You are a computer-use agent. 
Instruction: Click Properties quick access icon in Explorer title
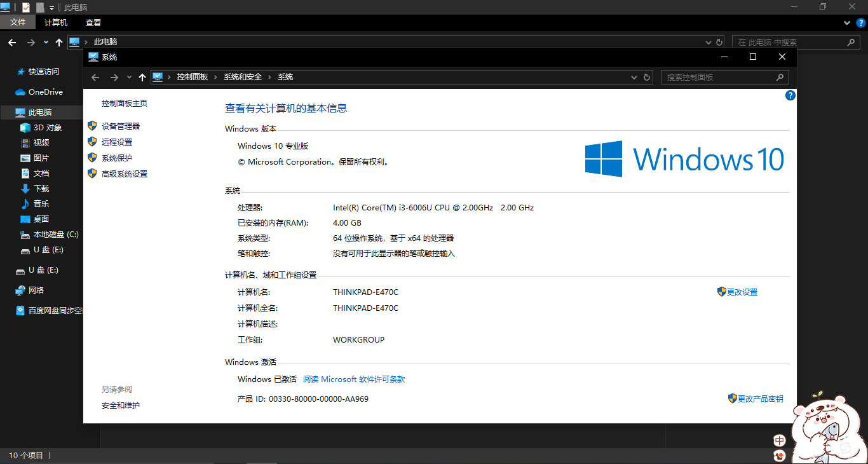click(26, 8)
